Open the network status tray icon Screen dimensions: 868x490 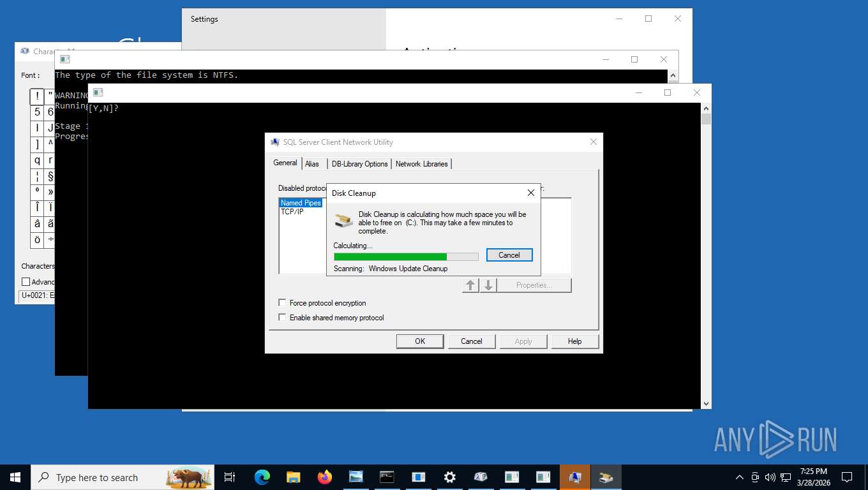(x=786, y=477)
